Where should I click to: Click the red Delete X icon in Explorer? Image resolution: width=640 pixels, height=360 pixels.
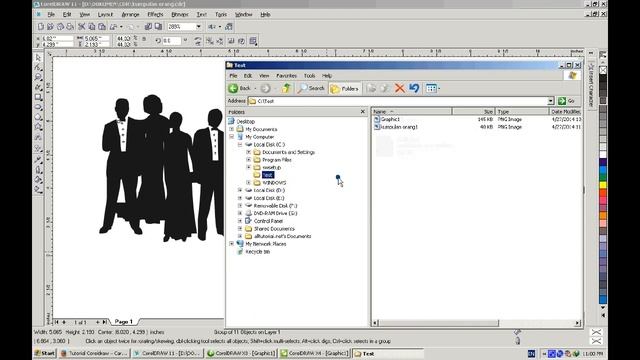click(x=400, y=88)
